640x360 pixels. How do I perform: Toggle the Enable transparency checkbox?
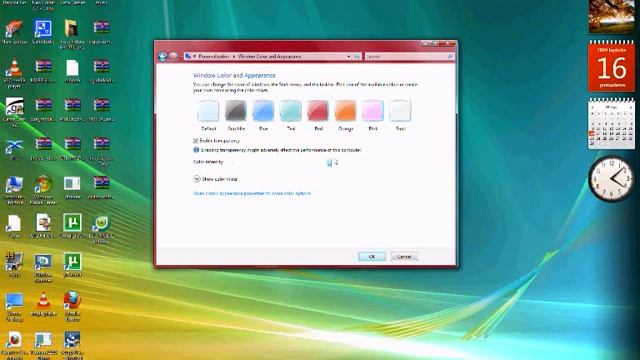pos(196,141)
